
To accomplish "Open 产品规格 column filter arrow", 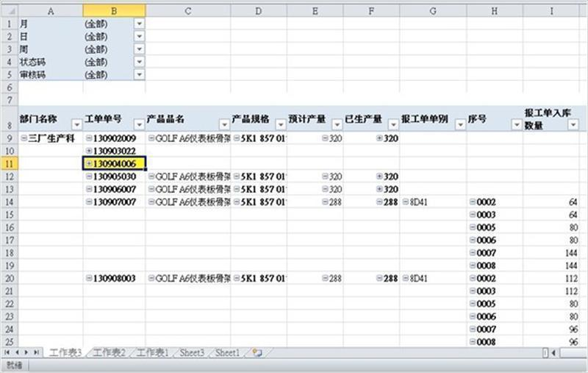I will pyautogui.click(x=281, y=124).
